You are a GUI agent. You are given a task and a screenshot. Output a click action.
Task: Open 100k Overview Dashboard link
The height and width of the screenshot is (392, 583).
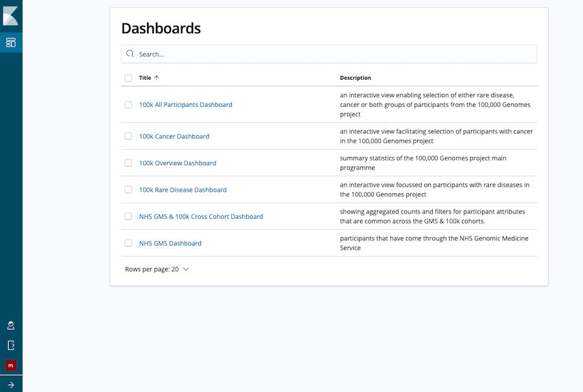pyautogui.click(x=177, y=163)
